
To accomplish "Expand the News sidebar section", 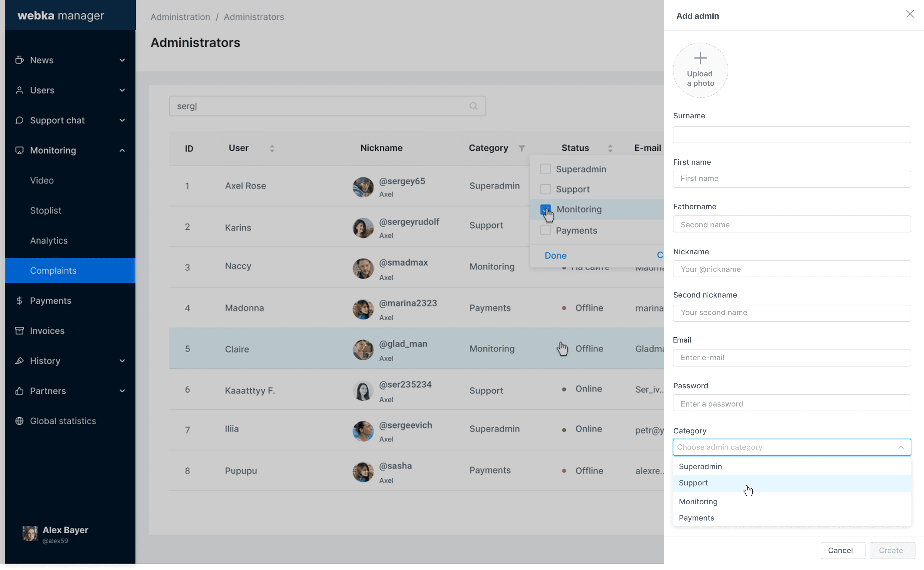I will click(122, 60).
